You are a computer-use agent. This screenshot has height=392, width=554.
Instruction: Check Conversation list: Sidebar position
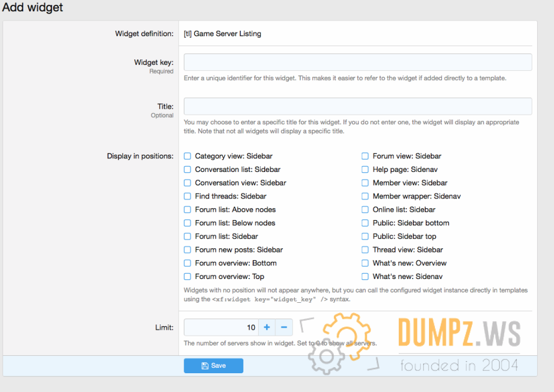click(x=188, y=170)
